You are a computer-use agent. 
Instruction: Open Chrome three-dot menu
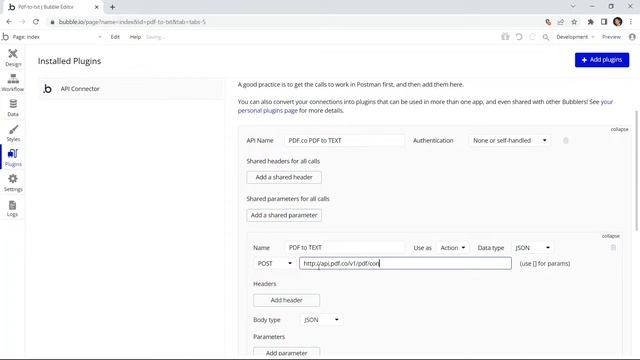pyautogui.click(x=631, y=22)
